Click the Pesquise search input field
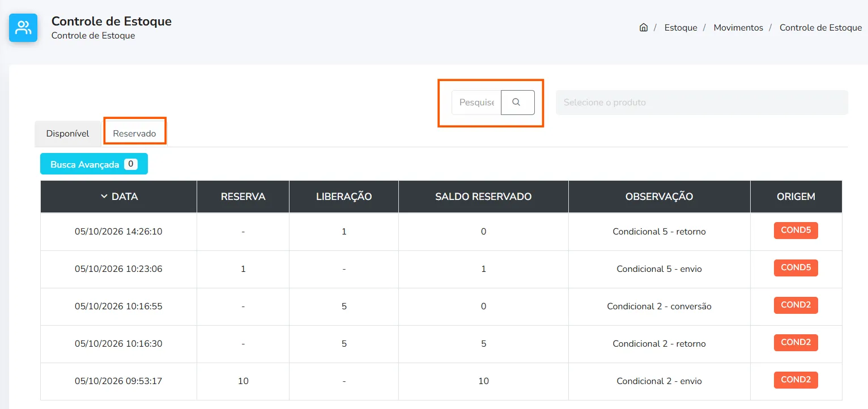This screenshot has height=409, width=868. coord(476,103)
